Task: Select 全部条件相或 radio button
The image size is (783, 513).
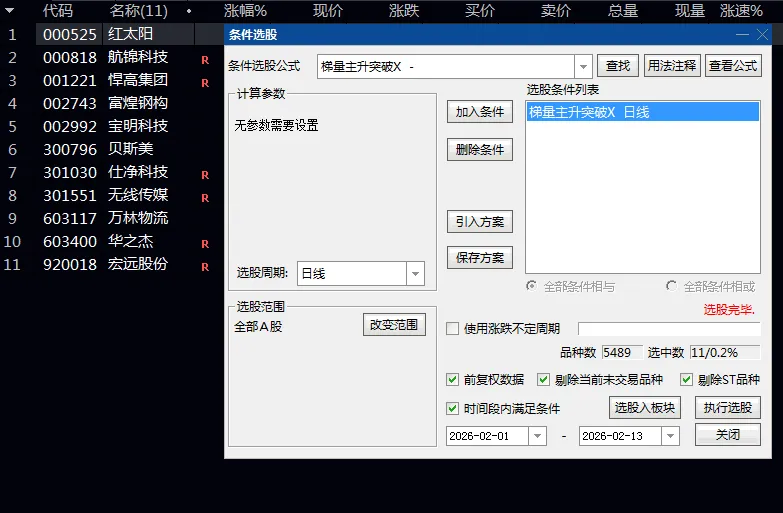Action: point(672,286)
